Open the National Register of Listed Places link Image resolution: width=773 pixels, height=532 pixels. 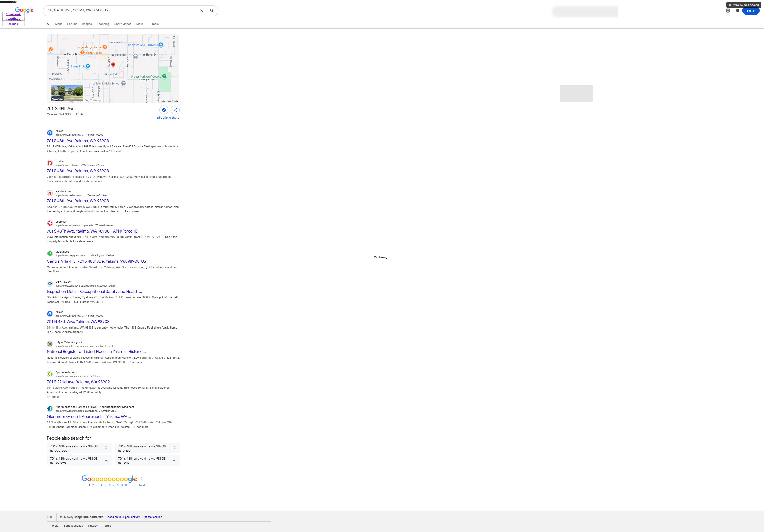[x=96, y=352]
